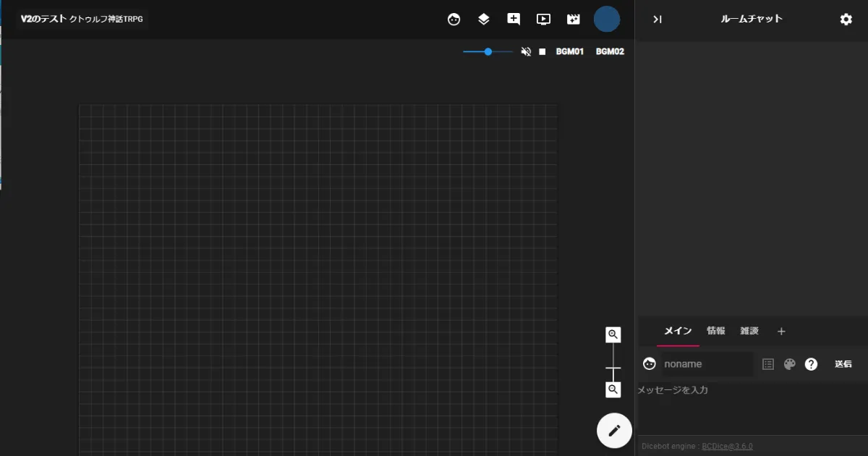
Task: Open the character list face icon in top toolbar
Action: 454,20
